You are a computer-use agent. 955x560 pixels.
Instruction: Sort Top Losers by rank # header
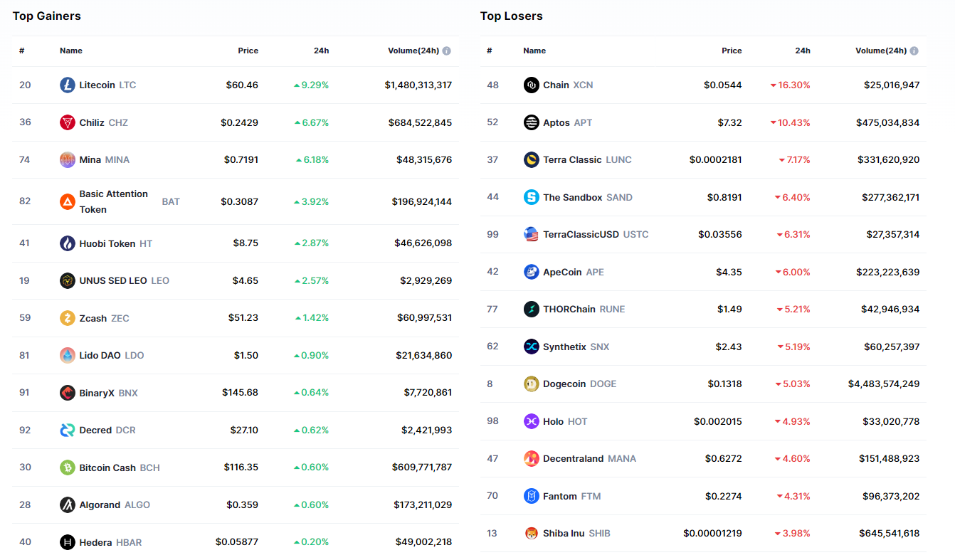tap(489, 51)
